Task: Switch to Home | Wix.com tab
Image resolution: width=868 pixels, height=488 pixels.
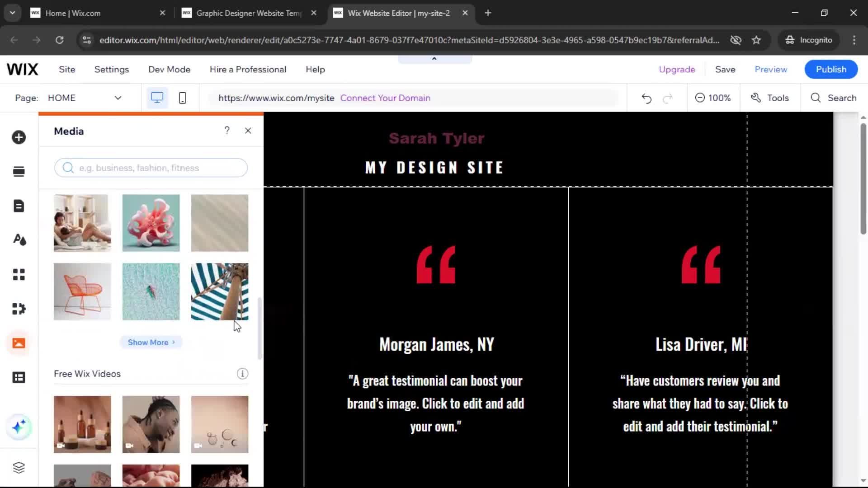Action: [x=98, y=13]
